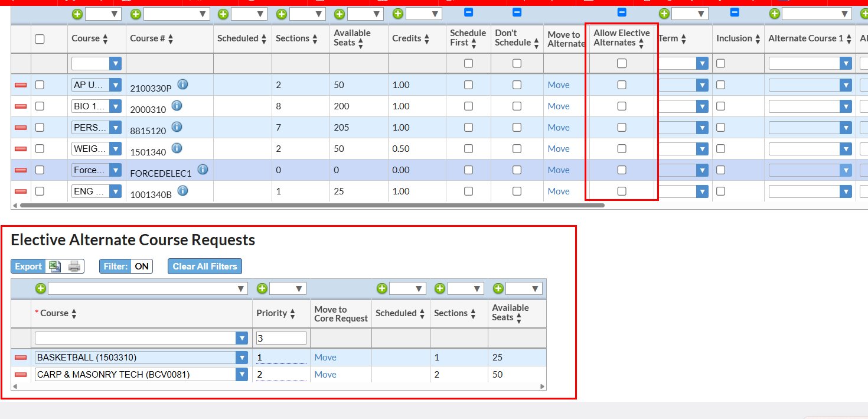Image resolution: width=868 pixels, height=419 pixels.
Task: Enable Allow Elective Alternates for ENG ... row
Action: [x=622, y=191]
